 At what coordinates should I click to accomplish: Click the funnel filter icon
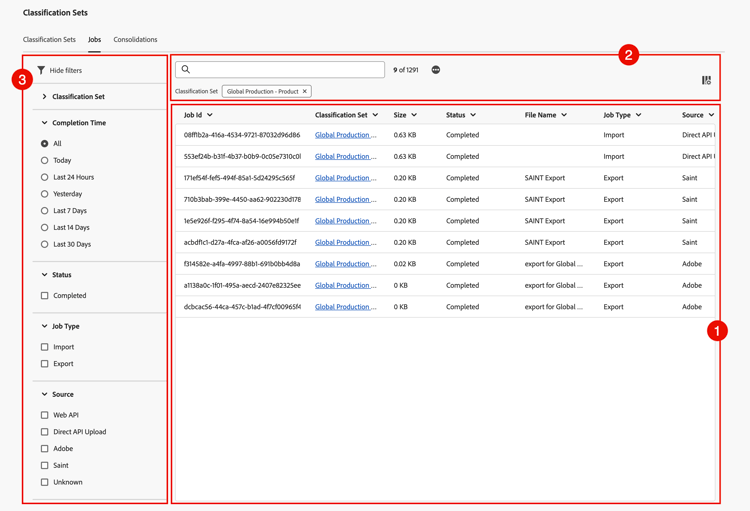click(x=41, y=70)
